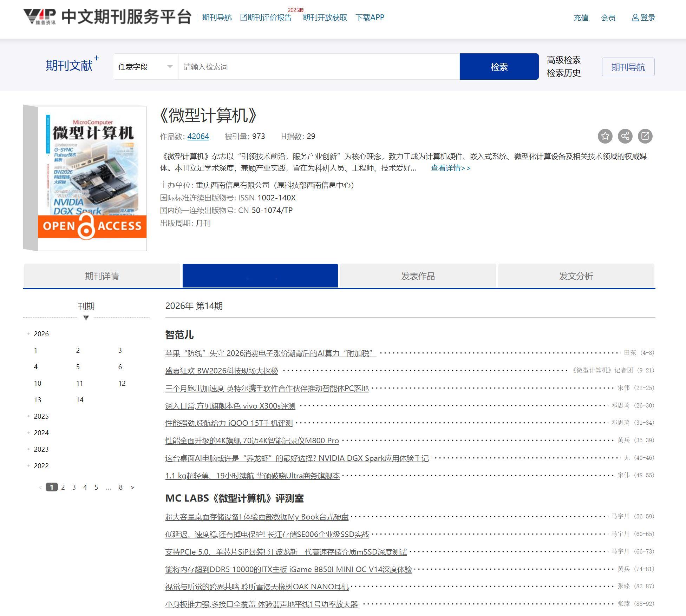
Task: Select issue 1 of 2026
Action: point(35,350)
